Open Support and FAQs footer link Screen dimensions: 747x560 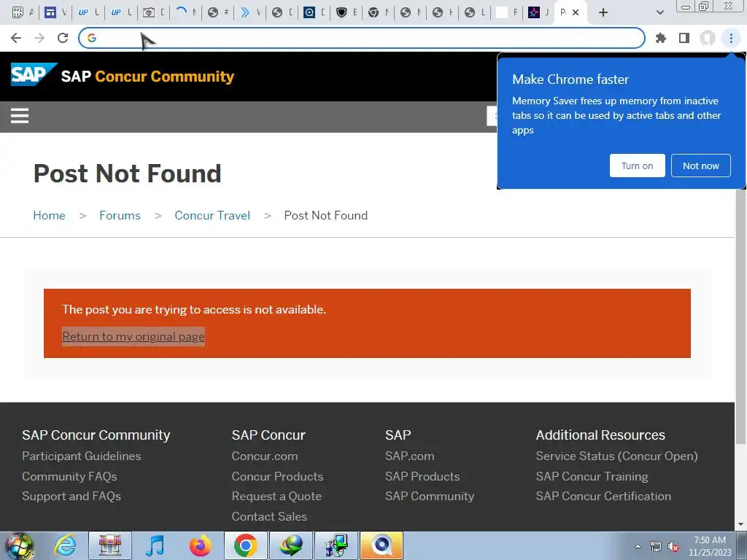(x=71, y=496)
